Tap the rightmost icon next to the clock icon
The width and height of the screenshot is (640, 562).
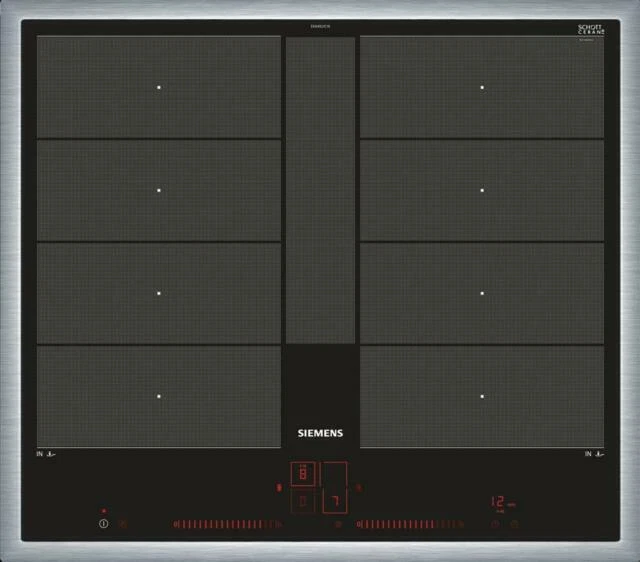click(x=514, y=524)
